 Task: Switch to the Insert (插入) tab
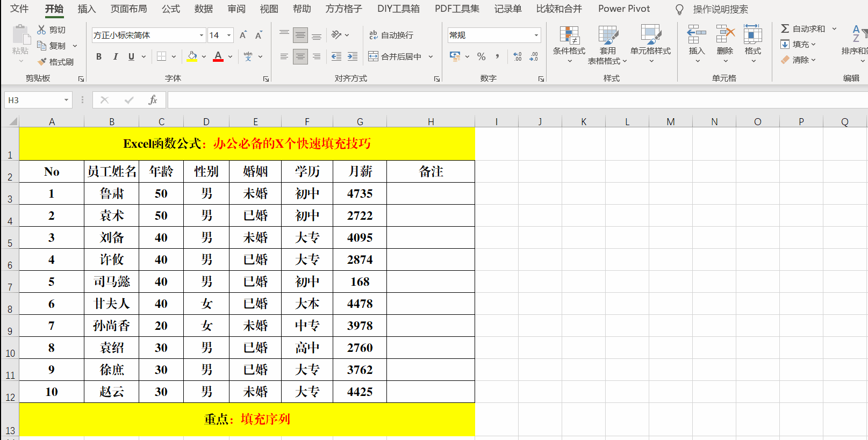(x=87, y=9)
